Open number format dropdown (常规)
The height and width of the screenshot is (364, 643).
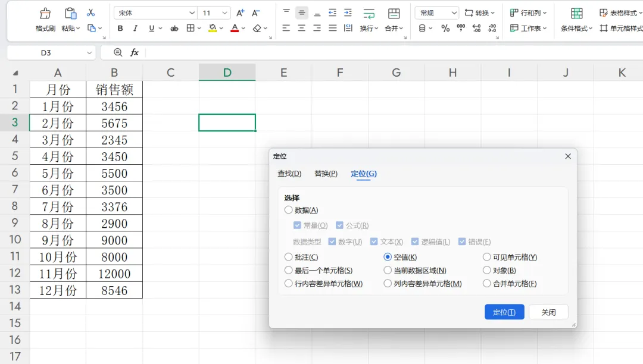[x=454, y=13]
